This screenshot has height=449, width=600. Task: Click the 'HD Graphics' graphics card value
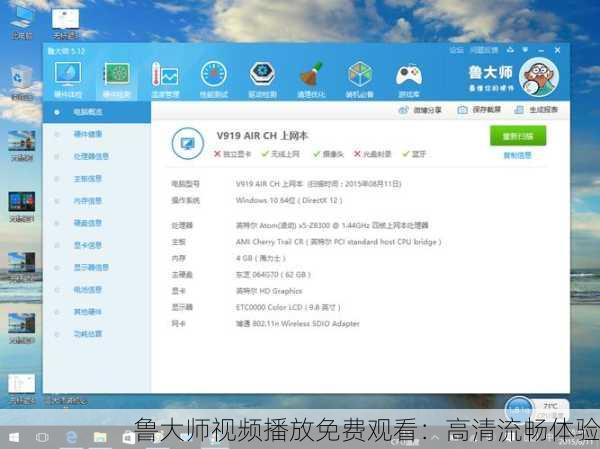pos(269,291)
